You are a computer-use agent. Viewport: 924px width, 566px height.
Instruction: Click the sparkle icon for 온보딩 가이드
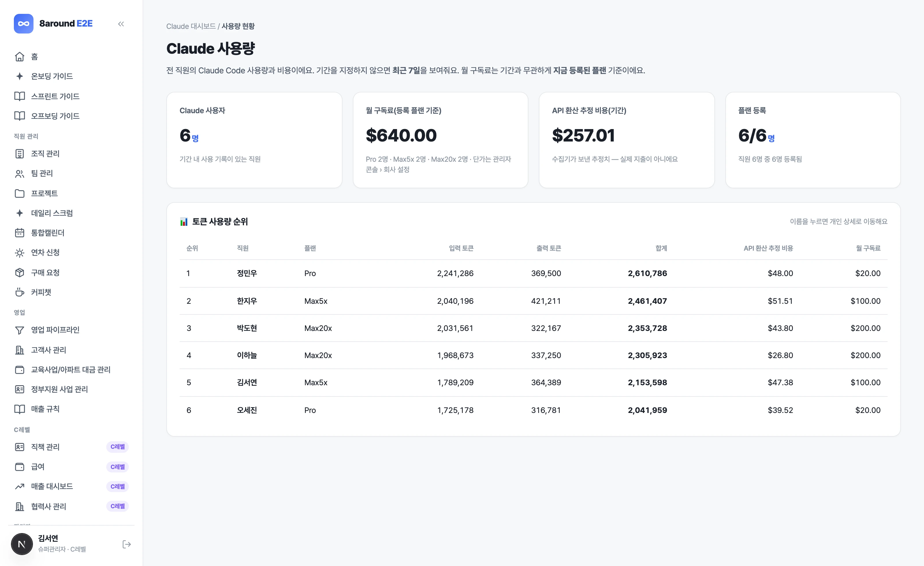[20, 76]
